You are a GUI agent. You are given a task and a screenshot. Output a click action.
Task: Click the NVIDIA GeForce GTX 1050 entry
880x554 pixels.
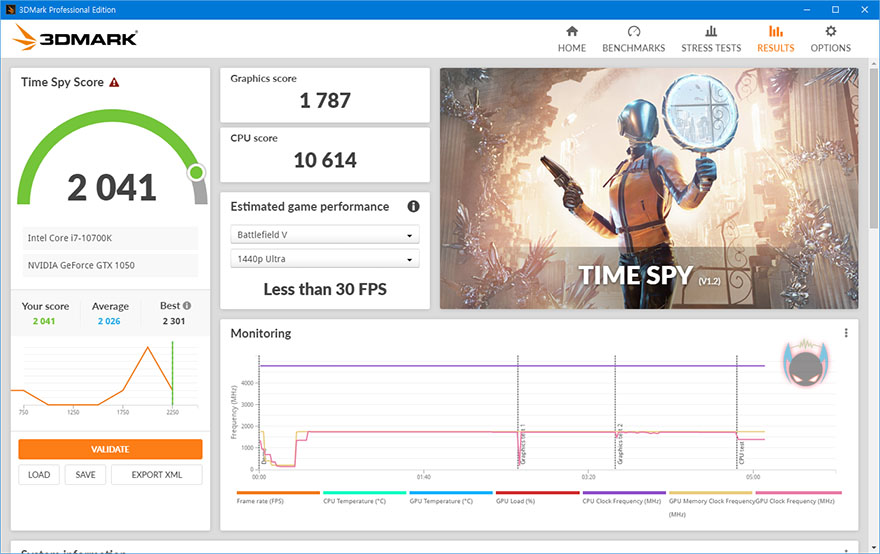pos(110,265)
